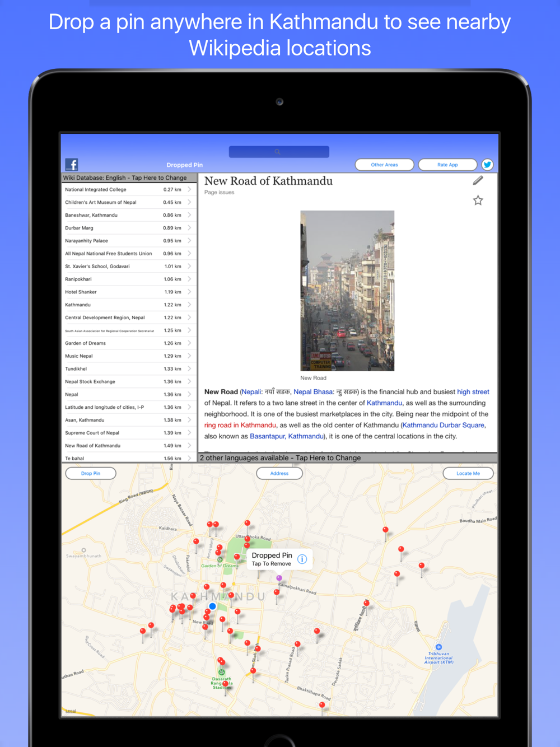Open the New Road street photo

(347, 291)
